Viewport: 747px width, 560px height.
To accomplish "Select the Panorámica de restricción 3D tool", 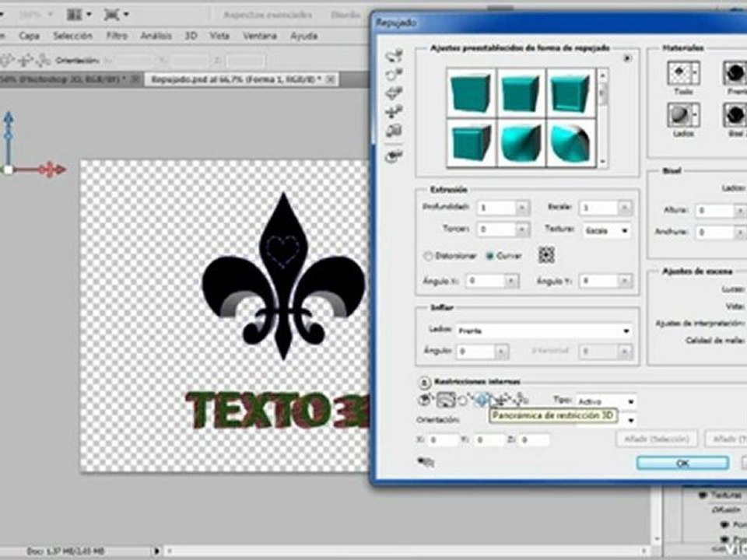I will (x=481, y=401).
